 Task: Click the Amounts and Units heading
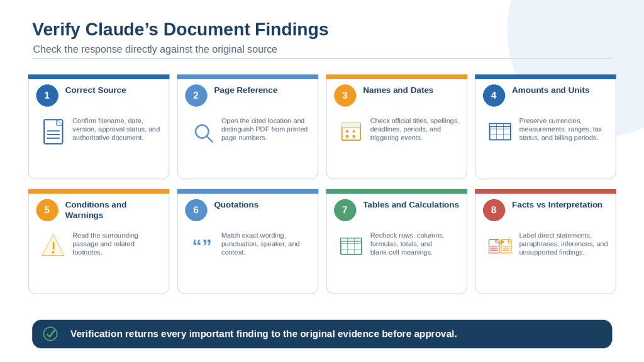click(x=550, y=90)
